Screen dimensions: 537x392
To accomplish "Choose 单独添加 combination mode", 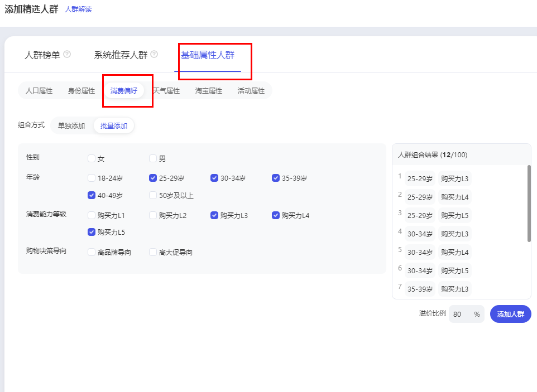I will click(71, 126).
